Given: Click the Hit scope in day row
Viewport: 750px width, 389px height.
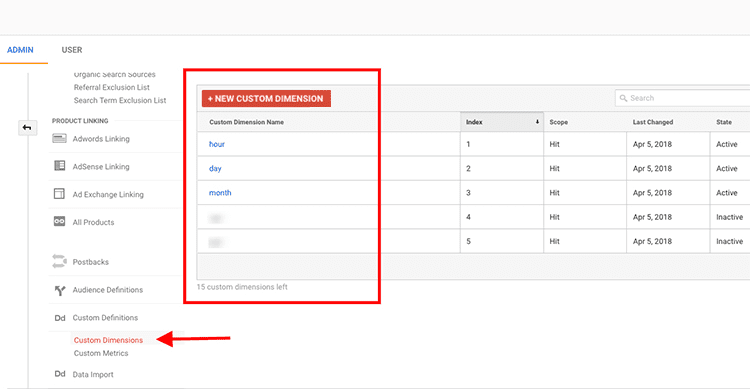Looking at the screenshot, I should tap(554, 168).
